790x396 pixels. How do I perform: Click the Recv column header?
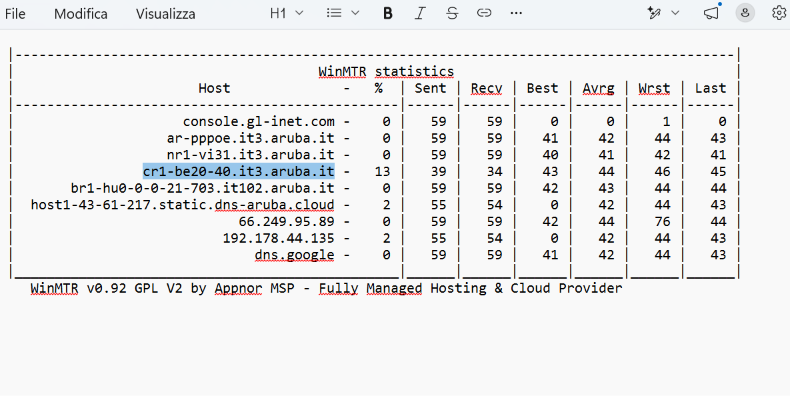click(x=486, y=88)
